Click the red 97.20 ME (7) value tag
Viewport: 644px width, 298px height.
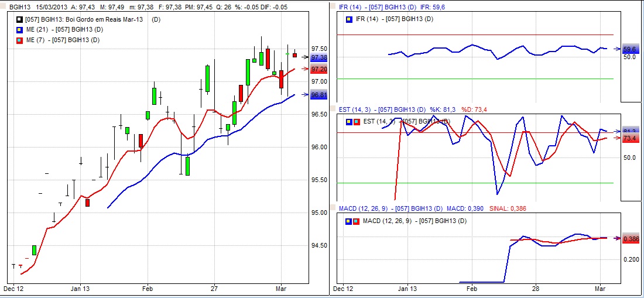(319, 69)
